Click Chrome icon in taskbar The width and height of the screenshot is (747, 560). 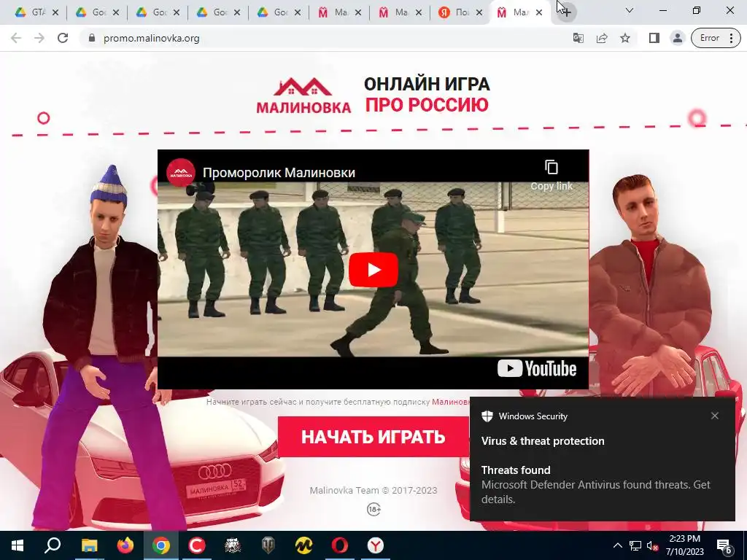click(x=161, y=545)
